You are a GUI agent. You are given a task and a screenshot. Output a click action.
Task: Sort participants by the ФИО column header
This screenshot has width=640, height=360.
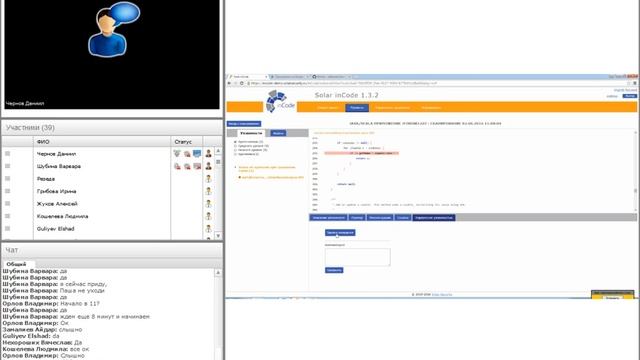click(x=102, y=142)
